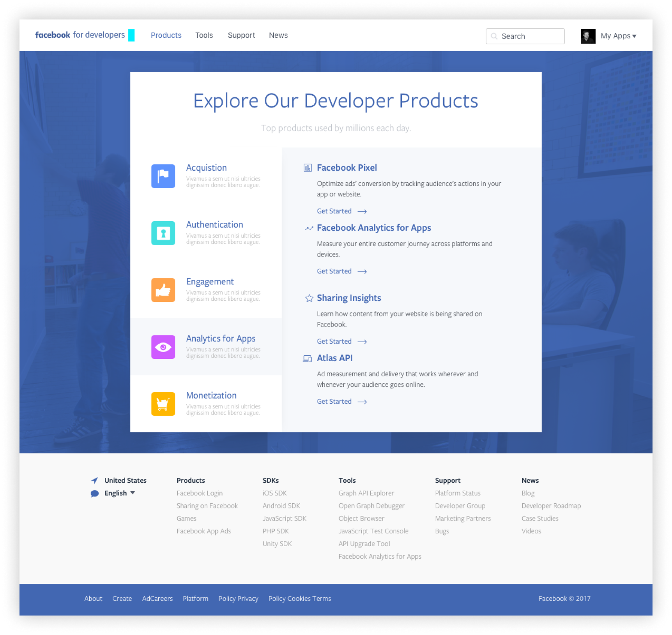Click the blue flag Acquisition icon
672x635 pixels.
(x=163, y=176)
